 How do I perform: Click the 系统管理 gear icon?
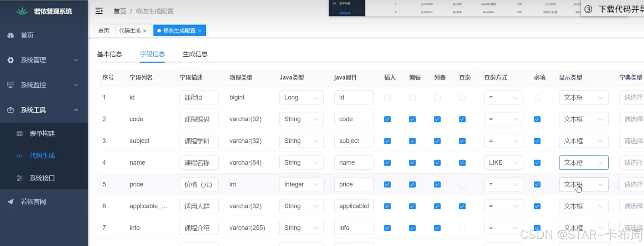click(x=11, y=60)
